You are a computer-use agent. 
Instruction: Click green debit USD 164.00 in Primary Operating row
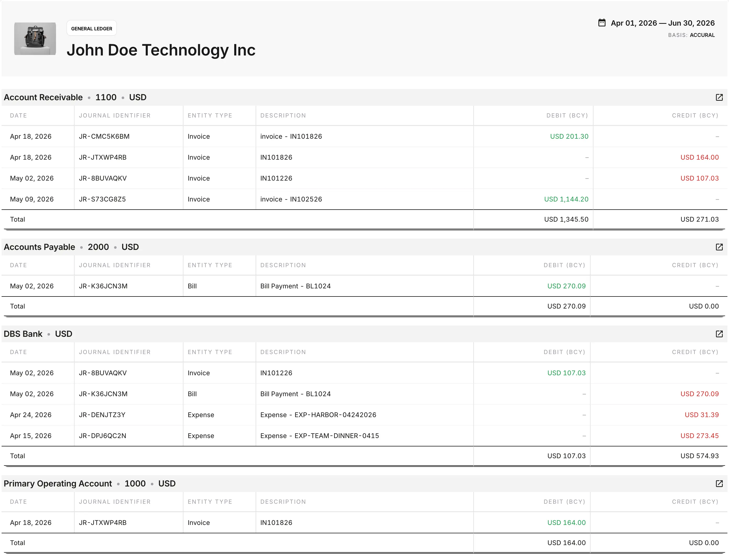(566, 523)
